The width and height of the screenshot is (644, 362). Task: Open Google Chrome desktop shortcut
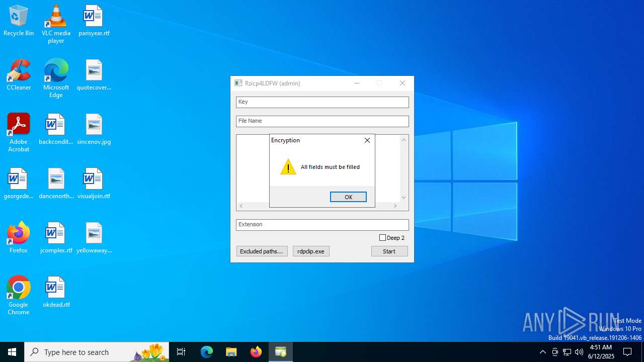pos(19,296)
